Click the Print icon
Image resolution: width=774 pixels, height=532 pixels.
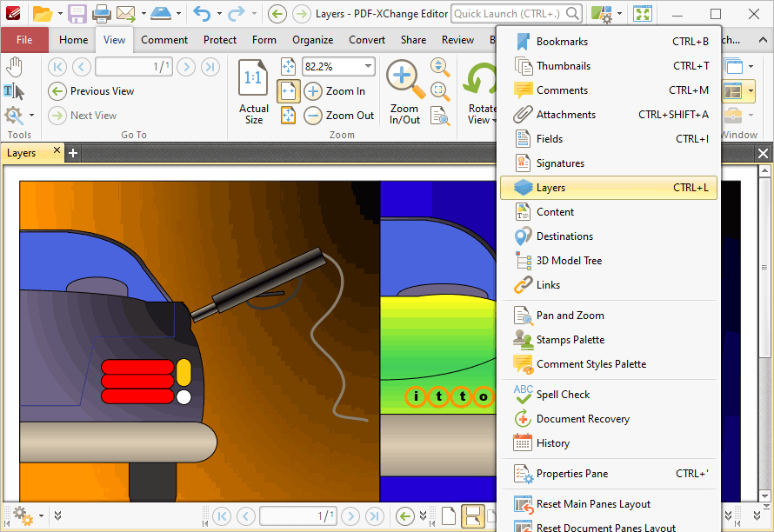[101, 12]
